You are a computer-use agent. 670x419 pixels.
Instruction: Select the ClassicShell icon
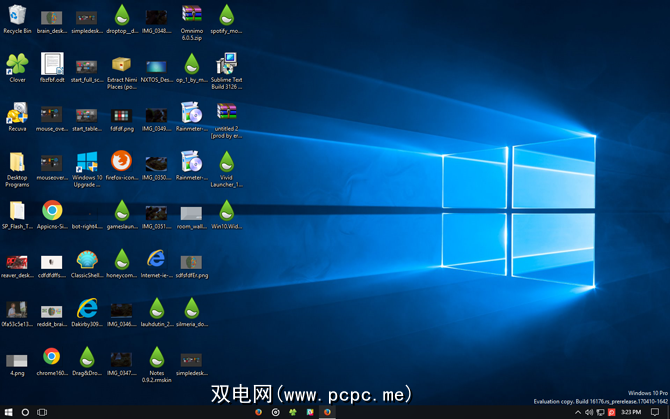point(87,259)
